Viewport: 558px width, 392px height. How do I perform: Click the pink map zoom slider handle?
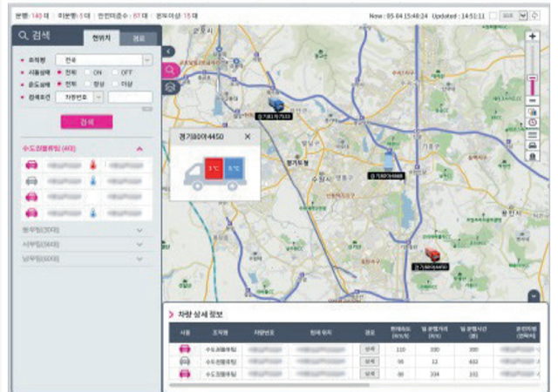coord(532,78)
